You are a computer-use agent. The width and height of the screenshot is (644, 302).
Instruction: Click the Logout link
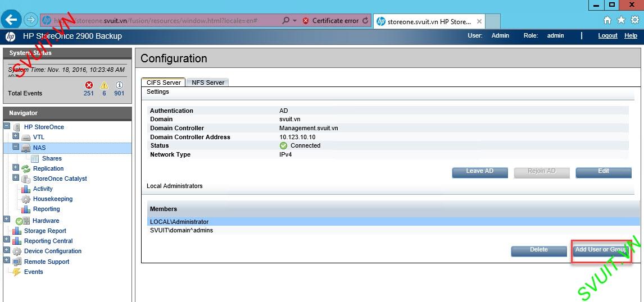pos(607,36)
